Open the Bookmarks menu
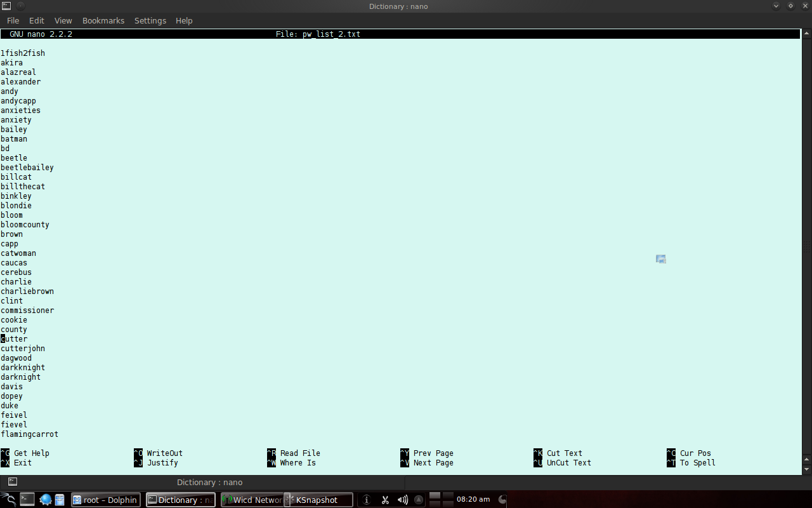The width and height of the screenshot is (812, 508). point(103,20)
